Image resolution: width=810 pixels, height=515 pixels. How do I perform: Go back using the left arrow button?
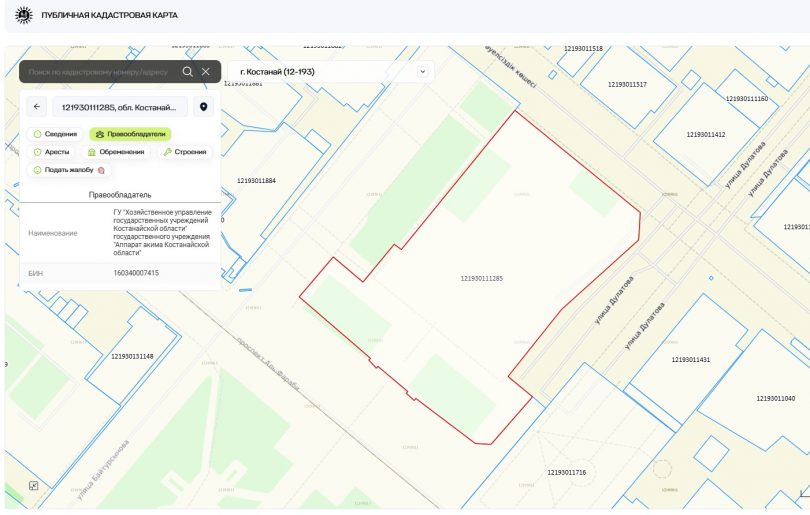coord(37,107)
